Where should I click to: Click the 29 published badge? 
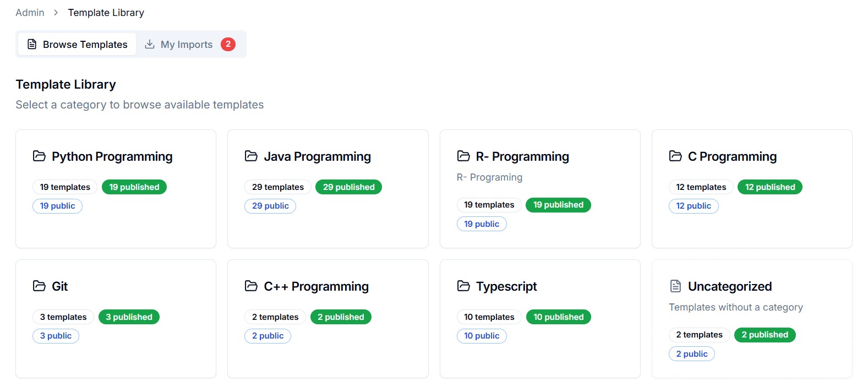pyautogui.click(x=348, y=187)
